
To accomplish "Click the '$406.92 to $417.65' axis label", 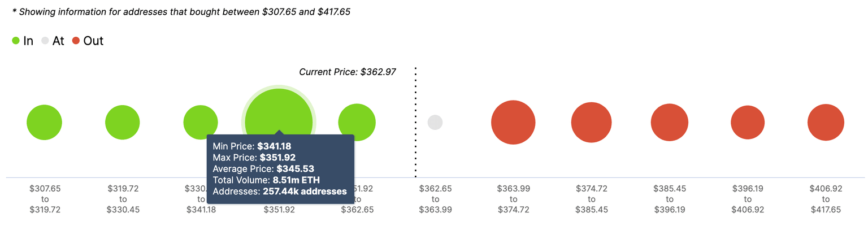I will point(826,199).
